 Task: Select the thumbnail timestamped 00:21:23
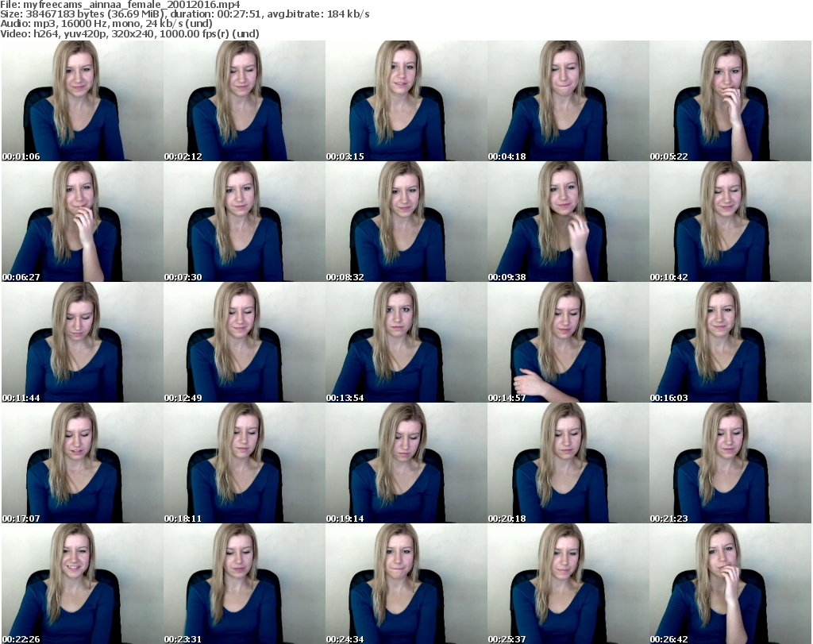pos(730,462)
